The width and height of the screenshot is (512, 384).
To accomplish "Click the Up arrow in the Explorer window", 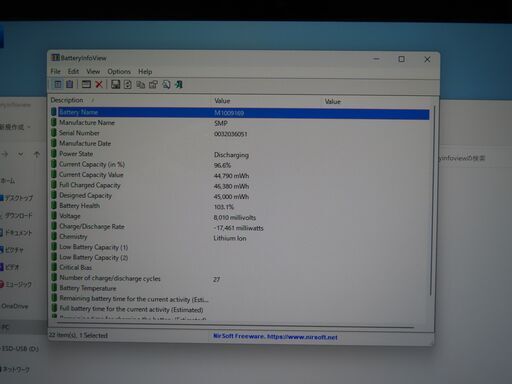I will click(x=37, y=154).
